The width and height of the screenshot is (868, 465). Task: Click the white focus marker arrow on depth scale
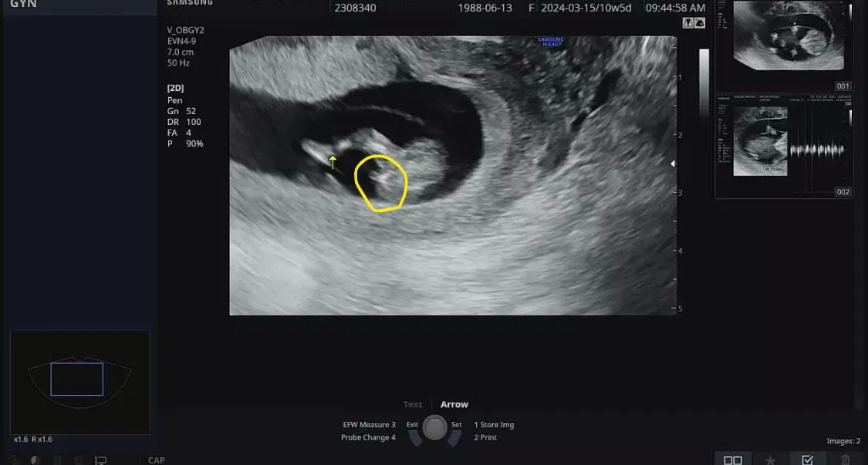click(x=673, y=163)
